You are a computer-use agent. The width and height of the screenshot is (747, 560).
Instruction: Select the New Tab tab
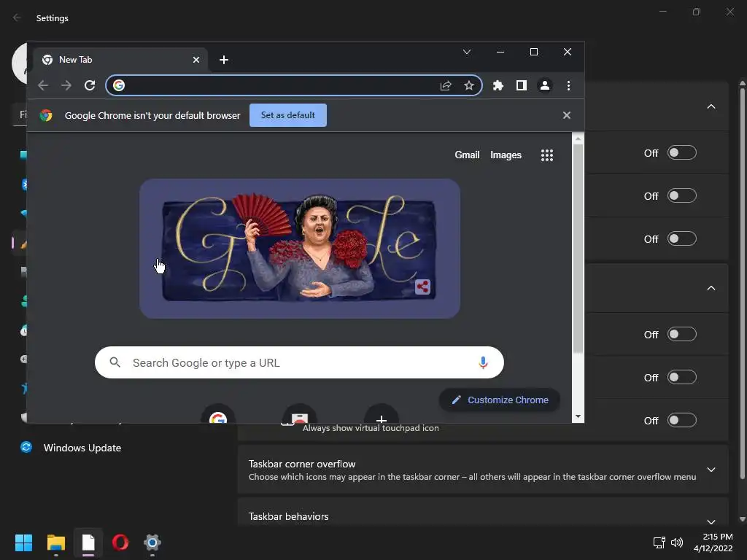click(120, 60)
